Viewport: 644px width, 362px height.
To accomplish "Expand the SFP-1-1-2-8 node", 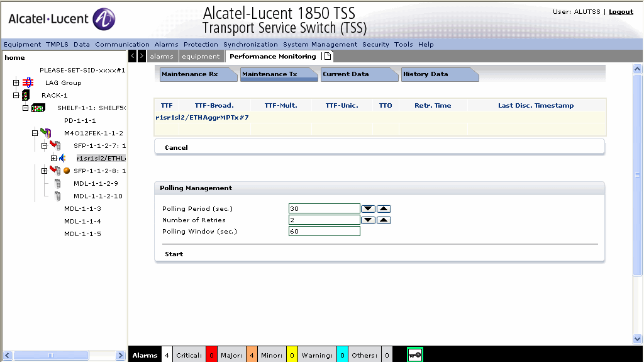I will tap(45, 171).
